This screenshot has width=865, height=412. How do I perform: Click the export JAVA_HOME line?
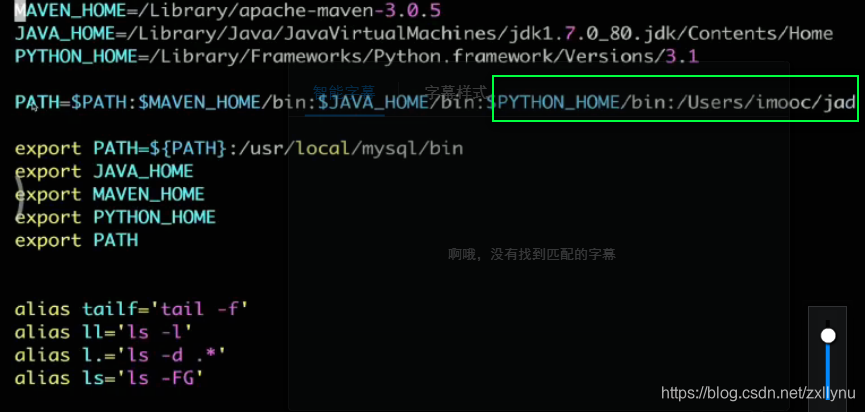[104, 172]
